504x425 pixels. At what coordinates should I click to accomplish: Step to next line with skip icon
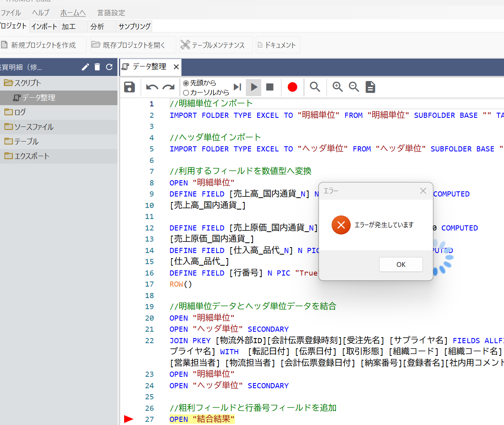237,87
